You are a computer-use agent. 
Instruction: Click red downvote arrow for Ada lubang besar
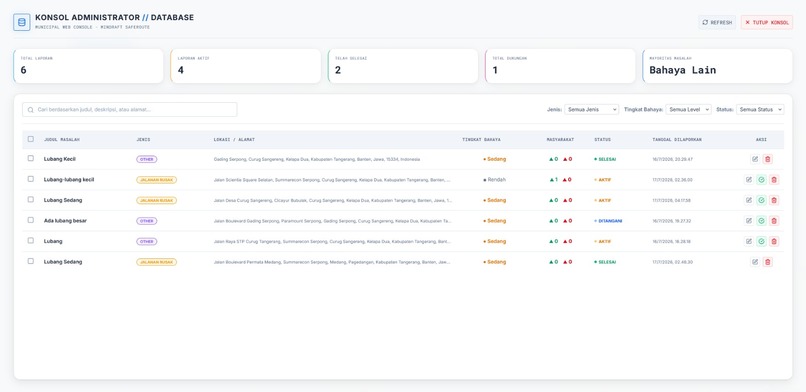[565, 221]
